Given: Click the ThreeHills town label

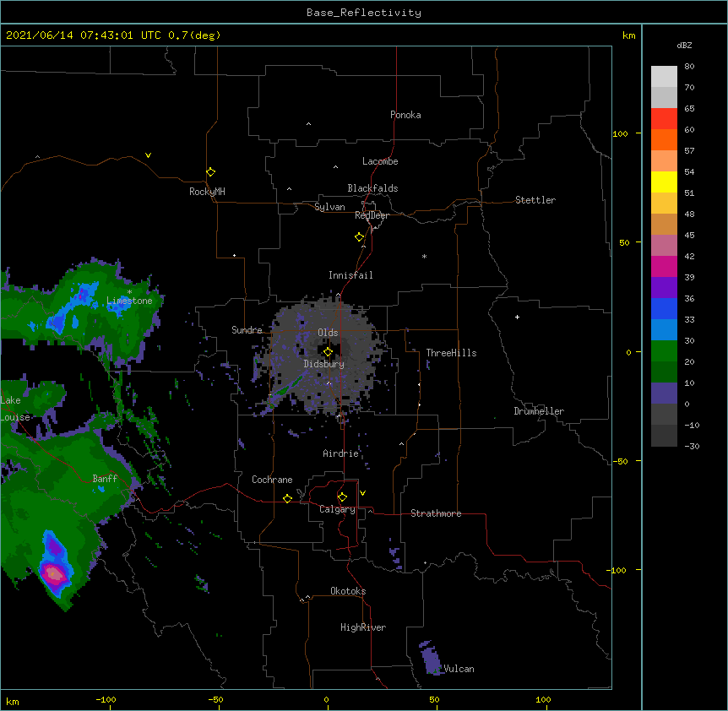Looking at the screenshot, I should coord(451,353).
